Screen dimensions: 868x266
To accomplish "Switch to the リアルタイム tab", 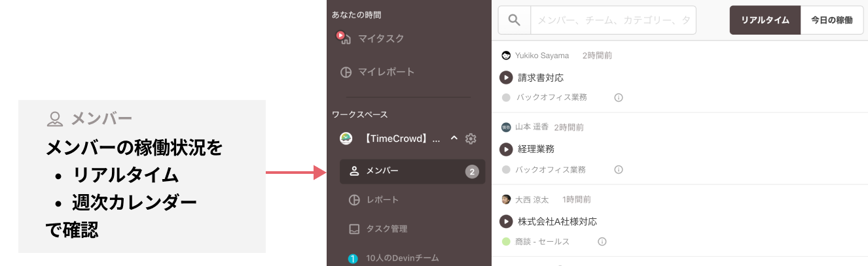I will click(x=765, y=20).
